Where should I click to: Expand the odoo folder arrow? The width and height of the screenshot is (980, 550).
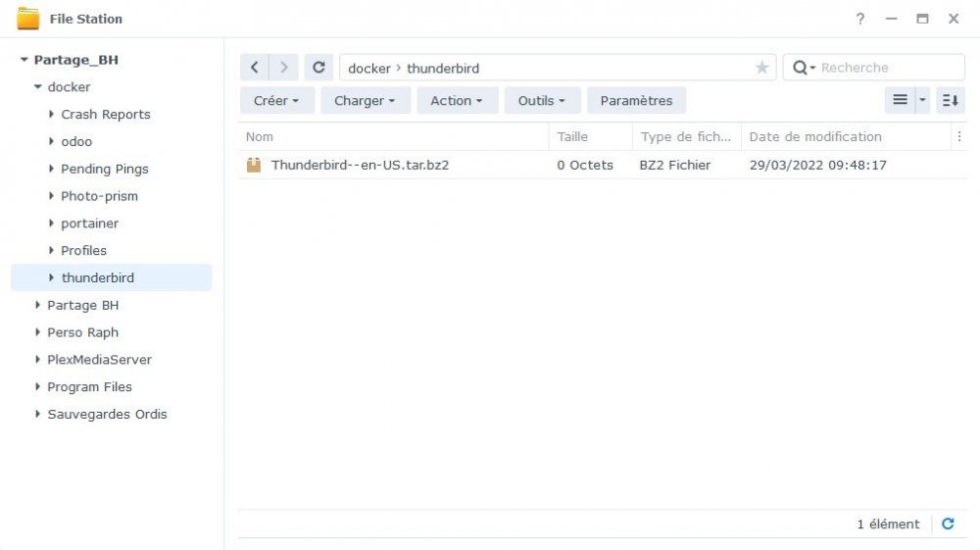point(51,141)
